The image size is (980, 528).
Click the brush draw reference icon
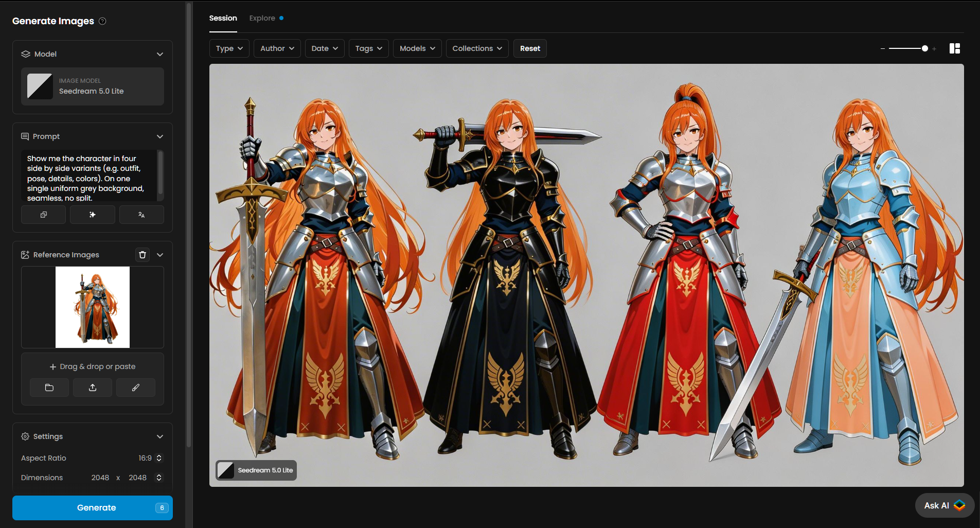click(x=136, y=388)
